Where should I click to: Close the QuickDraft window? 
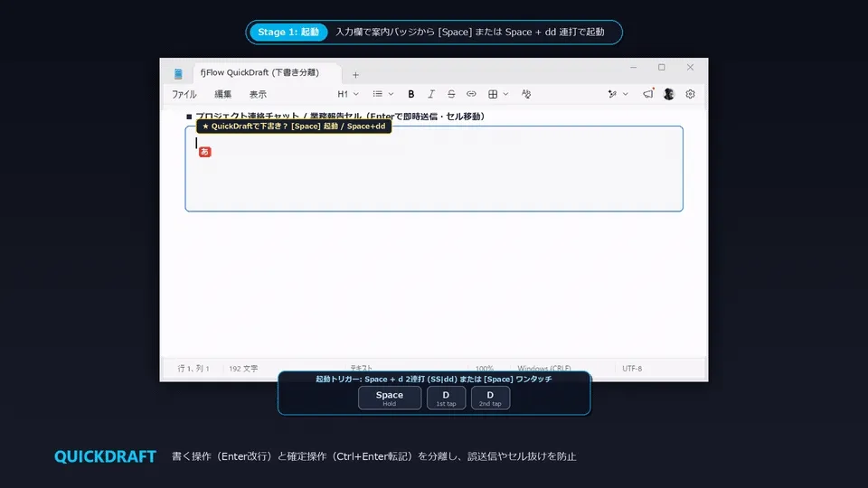click(690, 68)
